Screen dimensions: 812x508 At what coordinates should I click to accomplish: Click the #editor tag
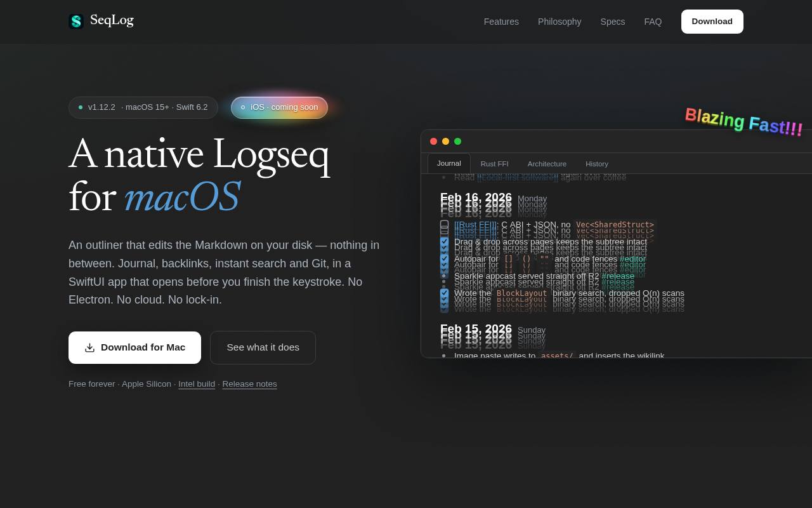click(632, 259)
